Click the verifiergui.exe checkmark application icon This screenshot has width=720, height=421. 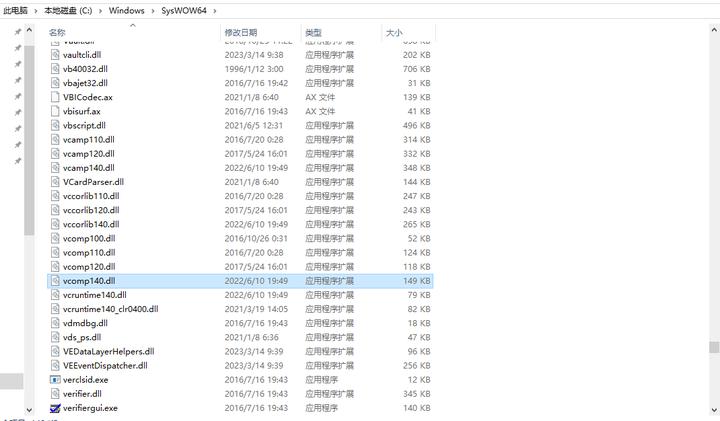[x=55, y=408]
